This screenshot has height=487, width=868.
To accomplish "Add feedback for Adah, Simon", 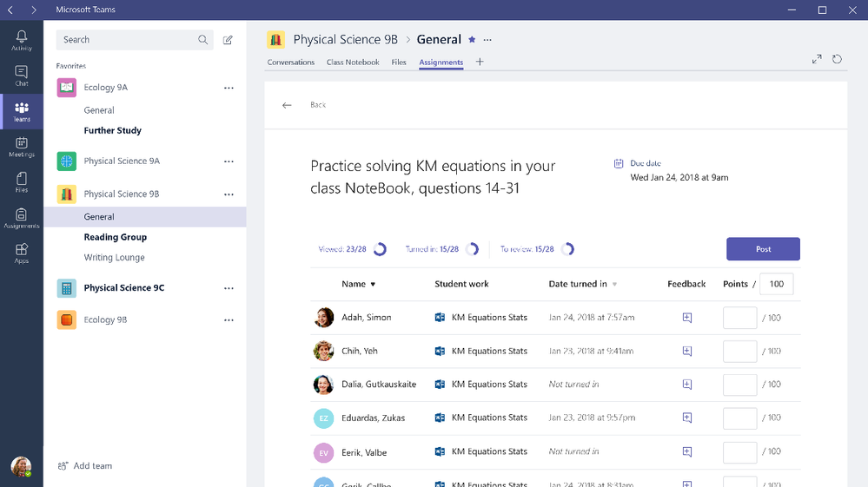I will point(687,318).
